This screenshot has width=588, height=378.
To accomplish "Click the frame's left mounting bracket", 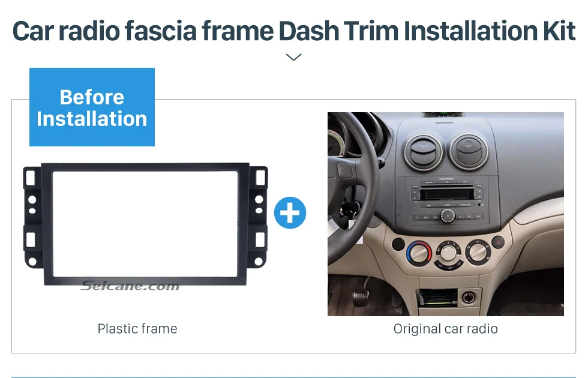I will point(32,217).
